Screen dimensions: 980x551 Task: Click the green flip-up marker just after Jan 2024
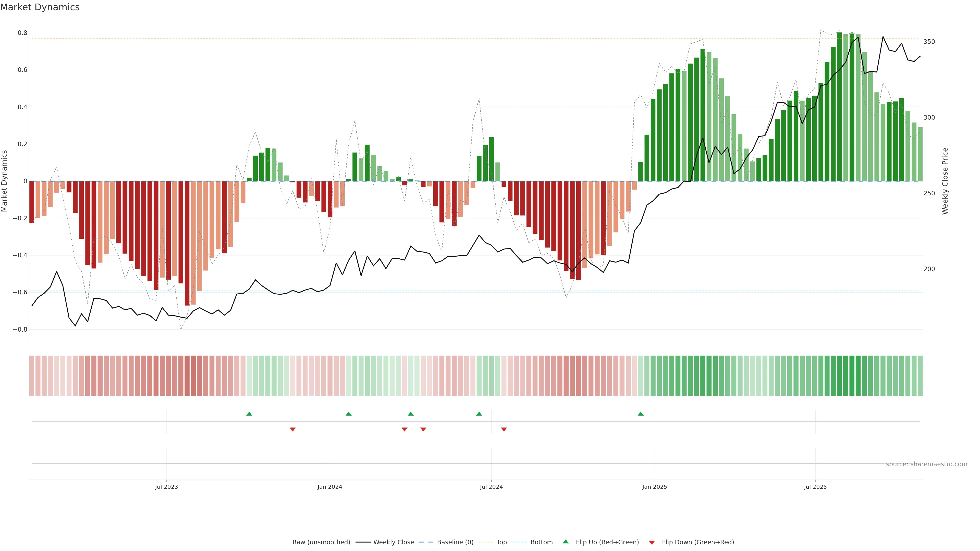348,414
